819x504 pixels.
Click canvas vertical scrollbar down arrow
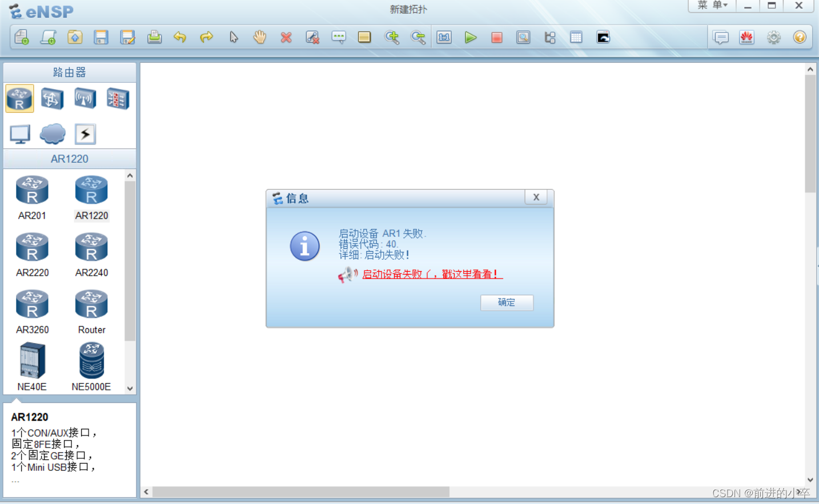(810, 480)
